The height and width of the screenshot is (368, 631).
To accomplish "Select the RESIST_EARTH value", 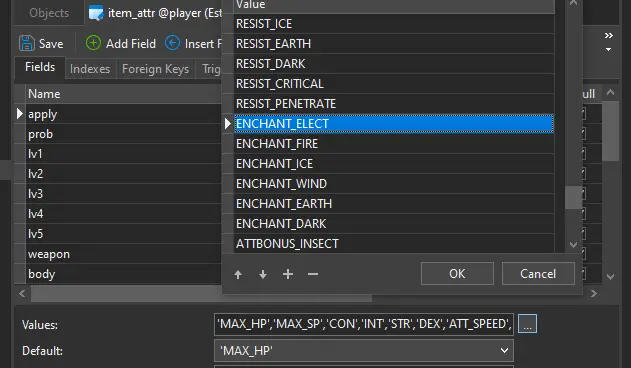I will [x=394, y=43].
